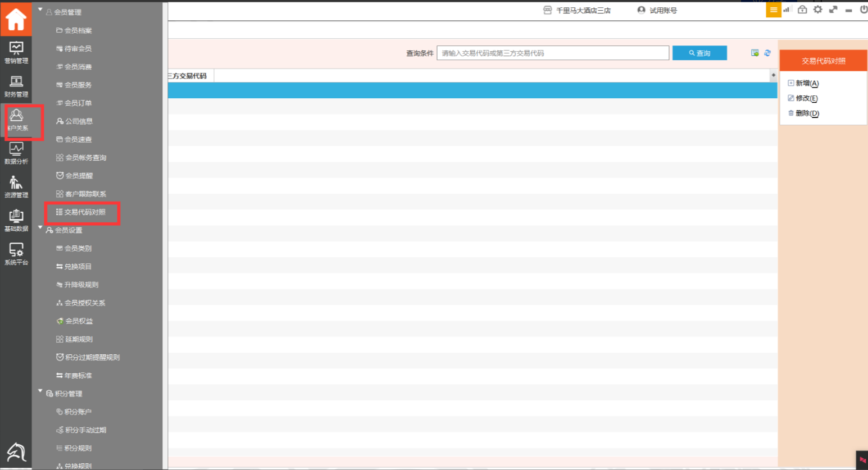Image resolution: width=868 pixels, height=470 pixels.
Task: Open 资源管理 sidebar module
Action: (16, 187)
